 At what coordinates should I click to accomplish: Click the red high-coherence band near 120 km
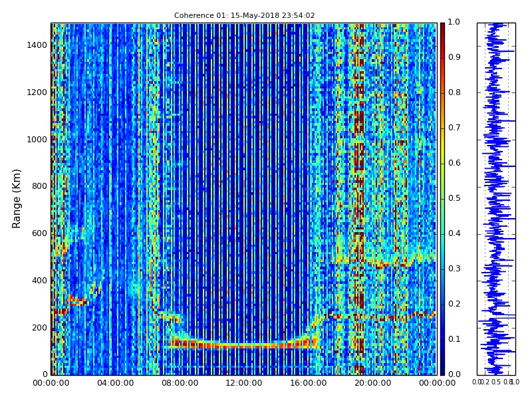pyautogui.click(x=244, y=344)
